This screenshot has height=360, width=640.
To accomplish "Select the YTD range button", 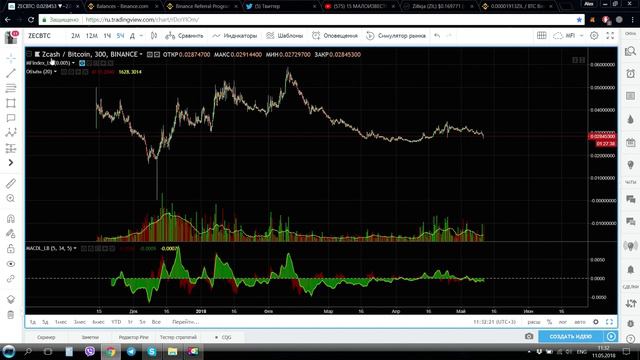I will [x=116, y=322].
